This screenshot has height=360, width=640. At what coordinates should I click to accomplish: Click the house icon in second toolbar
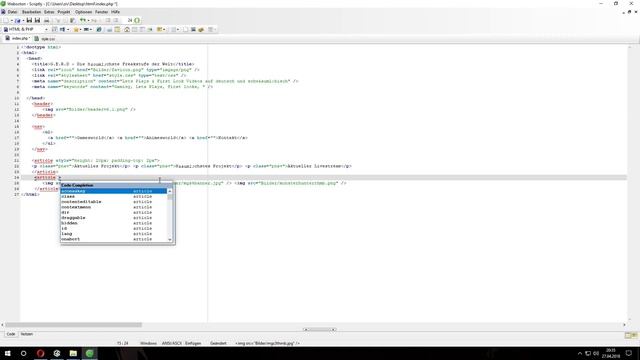coord(127,30)
